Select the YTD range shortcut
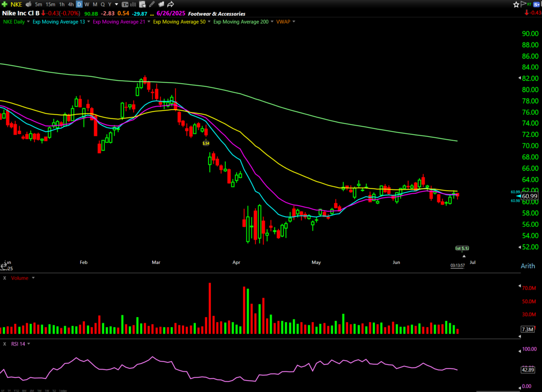This screenshot has height=392, width=542. pos(16,391)
